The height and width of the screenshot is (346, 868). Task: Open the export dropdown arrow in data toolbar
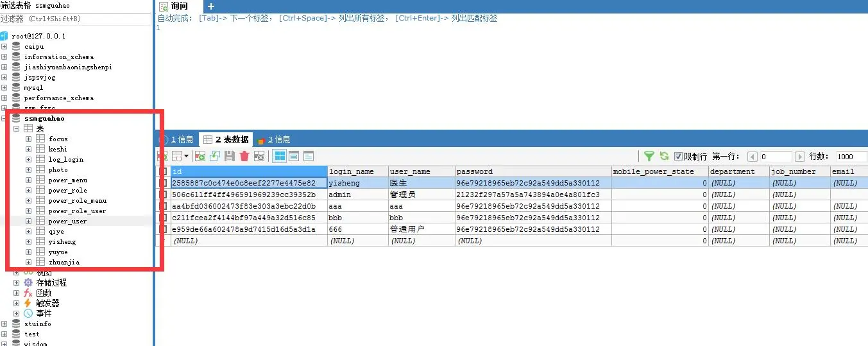pos(187,156)
